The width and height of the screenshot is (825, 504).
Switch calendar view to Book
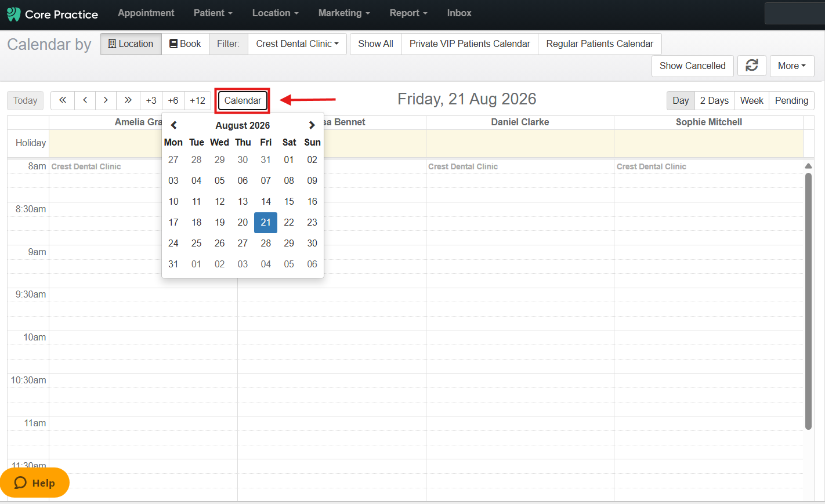(x=185, y=44)
